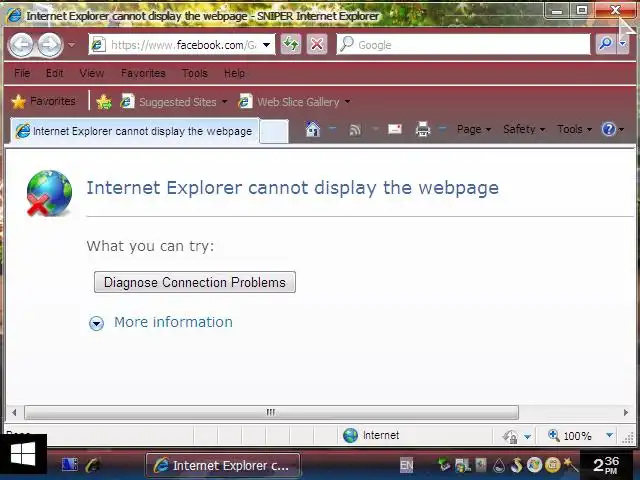This screenshot has width=640, height=480.
Task: Refresh the page using green arrows icon
Action: point(291,44)
